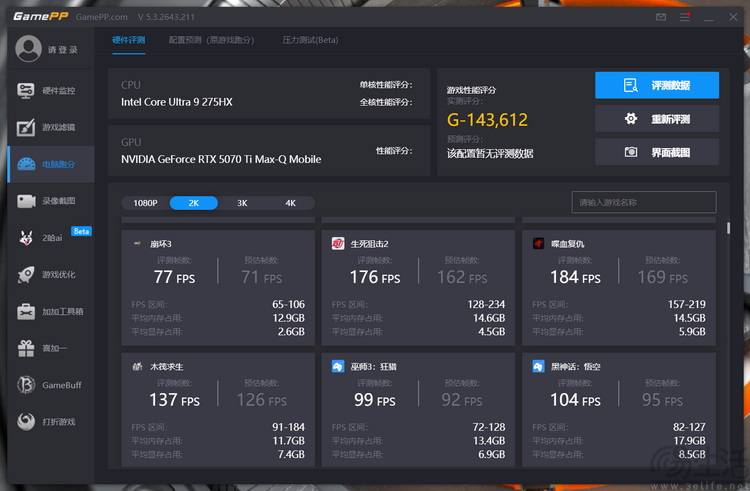Click NVIDIA GeForce RTX 5070 Ti text
The image size is (750, 491).
(221, 159)
